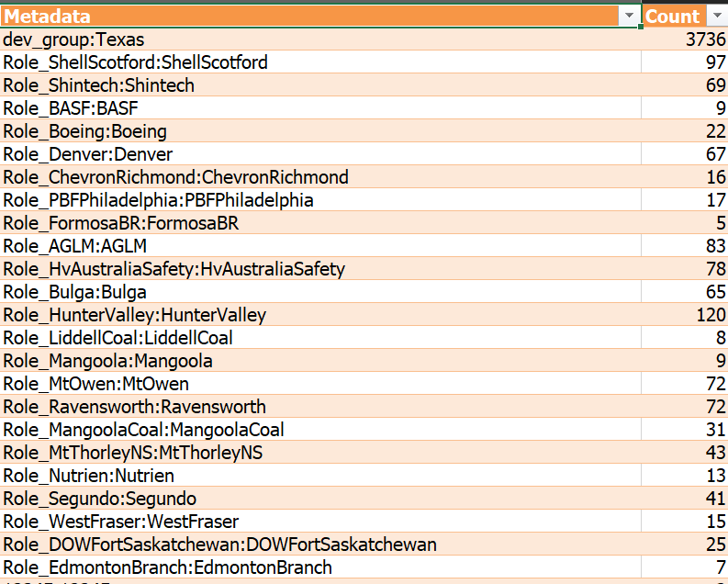Image resolution: width=728 pixels, height=584 pixels.
Task: Select count value 5
Action: click(685, 223)
